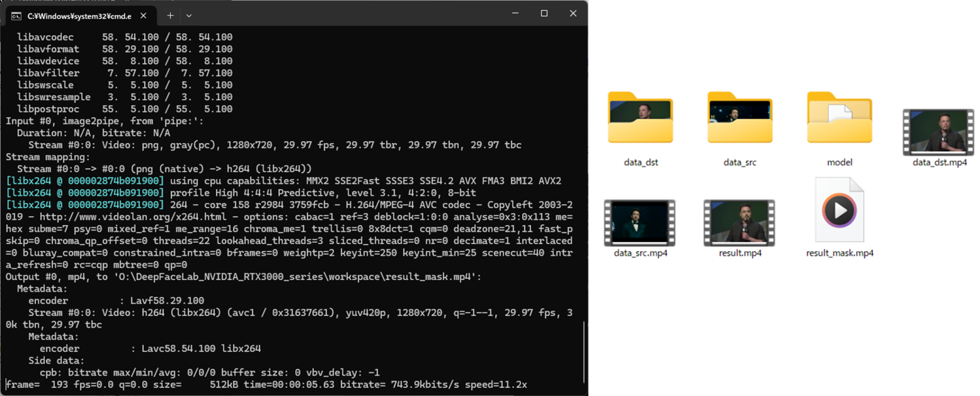980x396 pixels.
Task: Select the result_mask.mp4 media player icon
Action: tap(839, 211)
